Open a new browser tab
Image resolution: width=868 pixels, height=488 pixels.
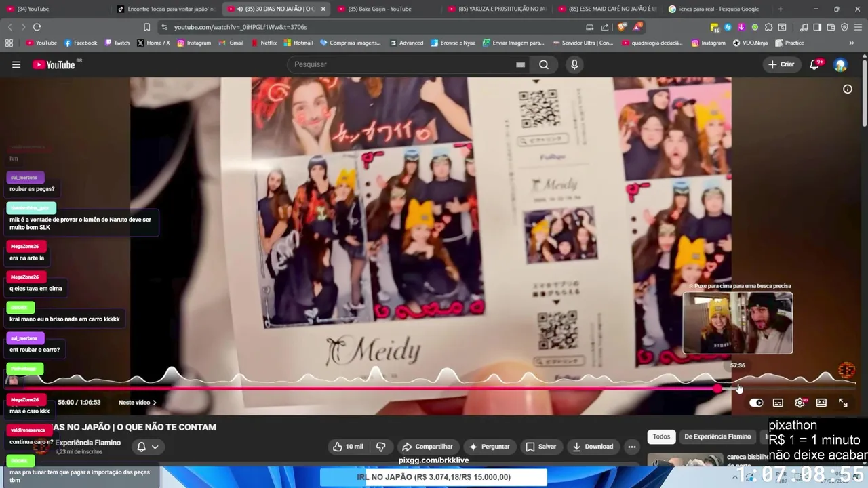click(x=781, y=9)
